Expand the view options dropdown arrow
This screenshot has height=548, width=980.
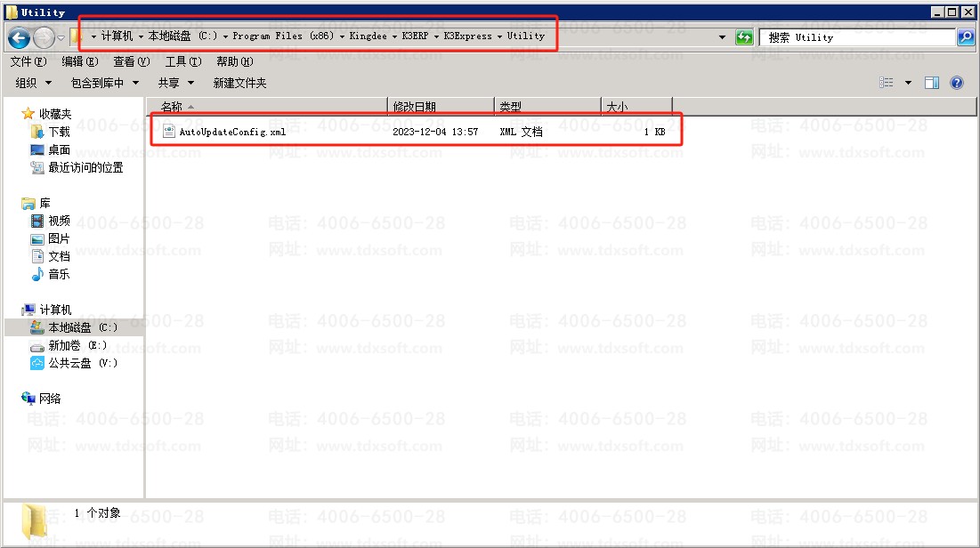[x=908, y=83]
